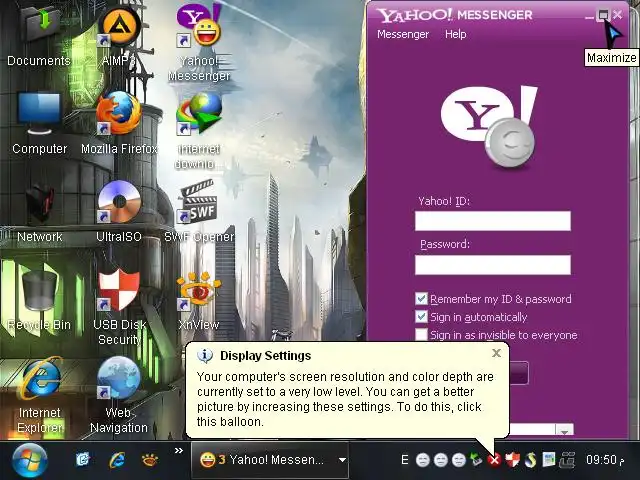The height and width of the screenshot is (480, 640).
Task: Click the Safely Remove Hardware tray icon
Action: pyautogui.click(x=476, y=460)
